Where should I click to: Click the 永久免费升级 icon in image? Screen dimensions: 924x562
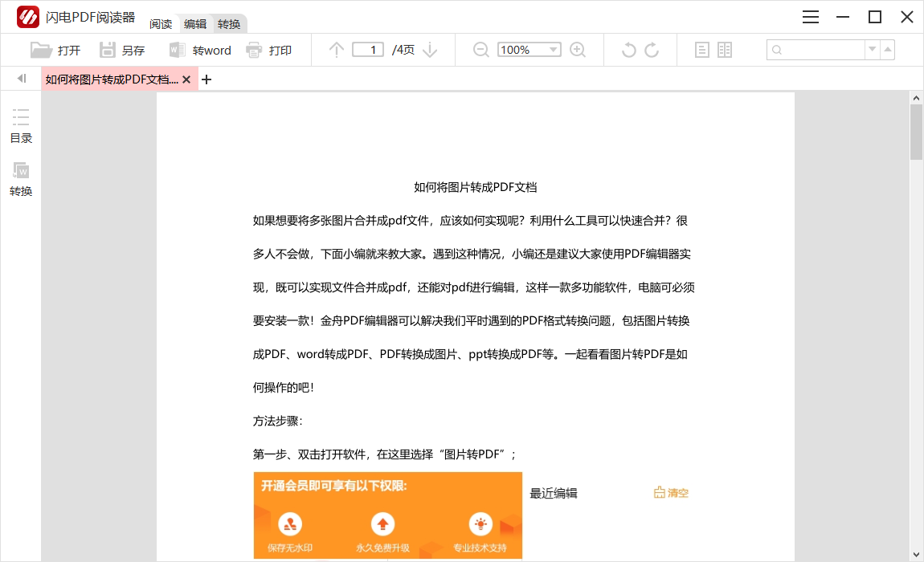pyautogui.click(x=382, y=523)
